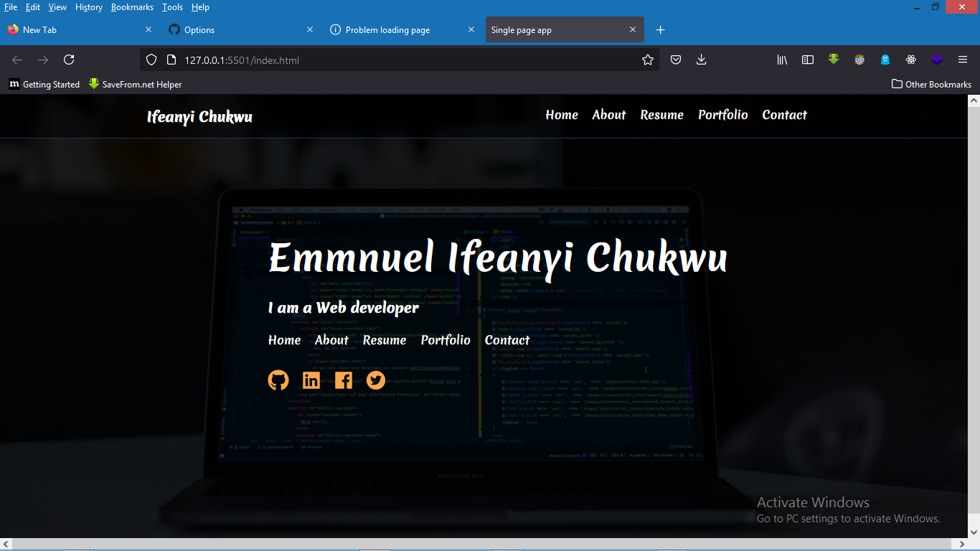This screenshot has width=980, height=551.
Task: Click the vertical scrollbar down arrow
Action: (974, 532)
